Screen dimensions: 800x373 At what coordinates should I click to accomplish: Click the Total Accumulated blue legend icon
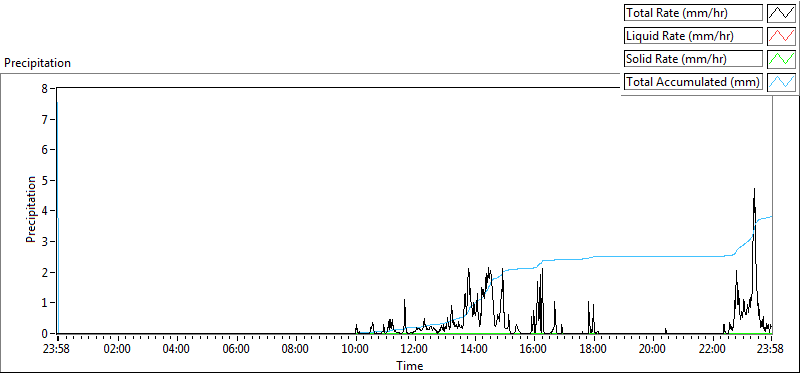(782, 82)
